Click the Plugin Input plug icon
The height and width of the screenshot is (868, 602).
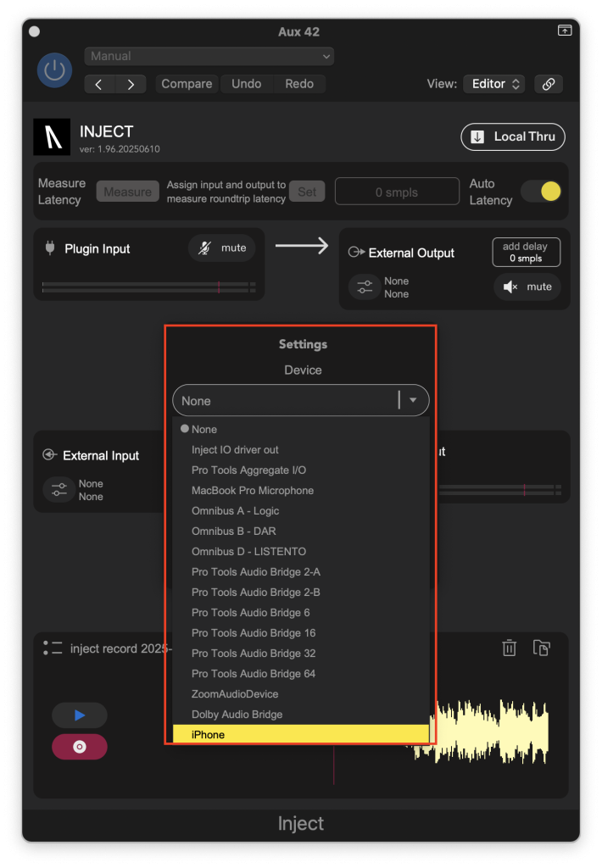(50, 248)
